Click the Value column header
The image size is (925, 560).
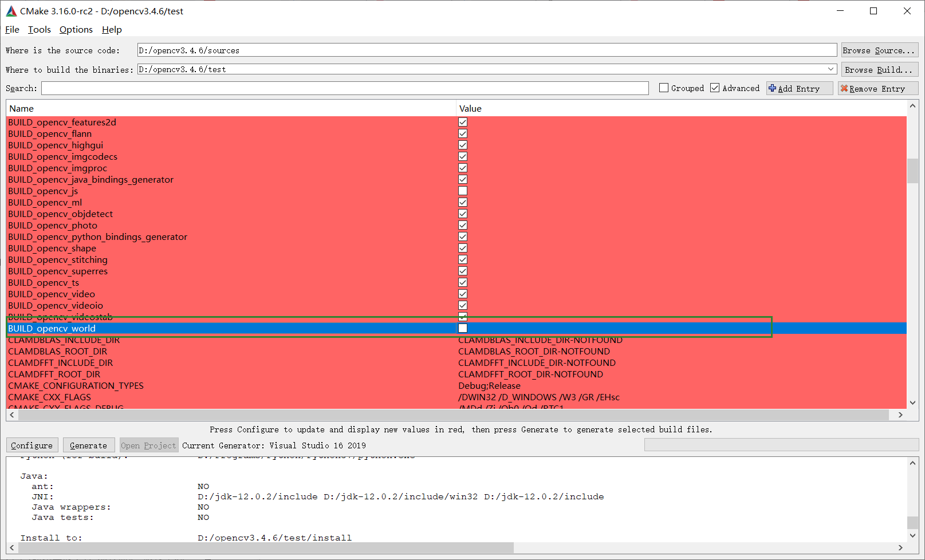tap(681, 108)
